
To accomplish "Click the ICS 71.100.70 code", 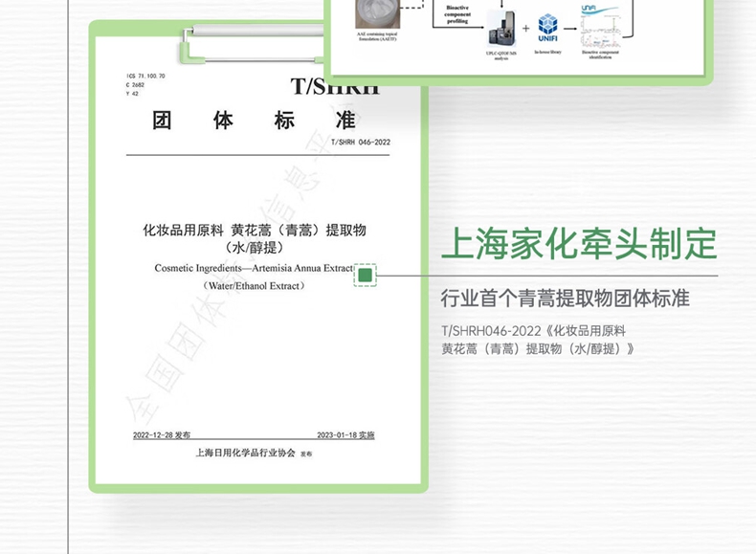I will coord(145,77).
